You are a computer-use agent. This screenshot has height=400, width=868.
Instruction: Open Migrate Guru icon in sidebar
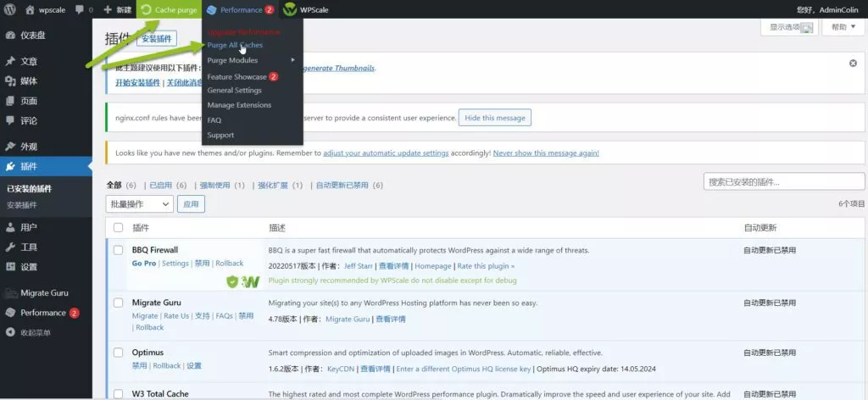[x=10, y=293]
